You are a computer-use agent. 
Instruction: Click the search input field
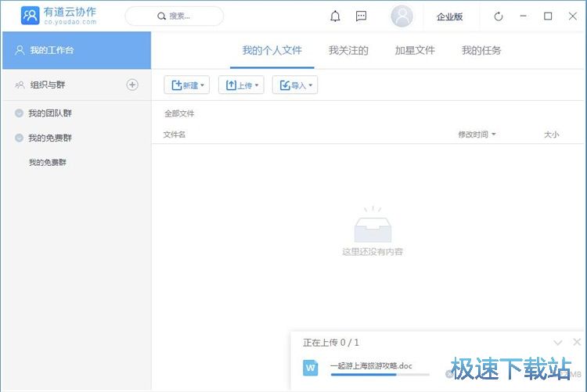(175, 16)
